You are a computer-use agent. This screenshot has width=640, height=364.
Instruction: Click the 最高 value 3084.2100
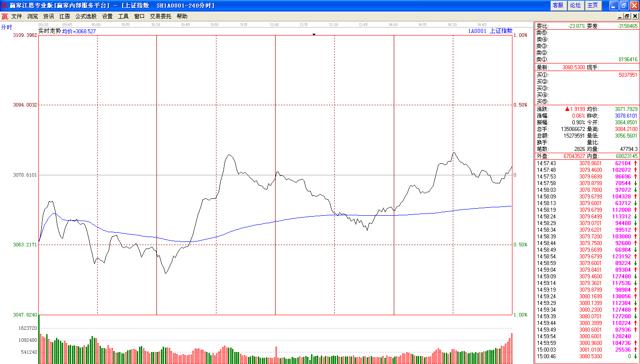click(626, 129)
